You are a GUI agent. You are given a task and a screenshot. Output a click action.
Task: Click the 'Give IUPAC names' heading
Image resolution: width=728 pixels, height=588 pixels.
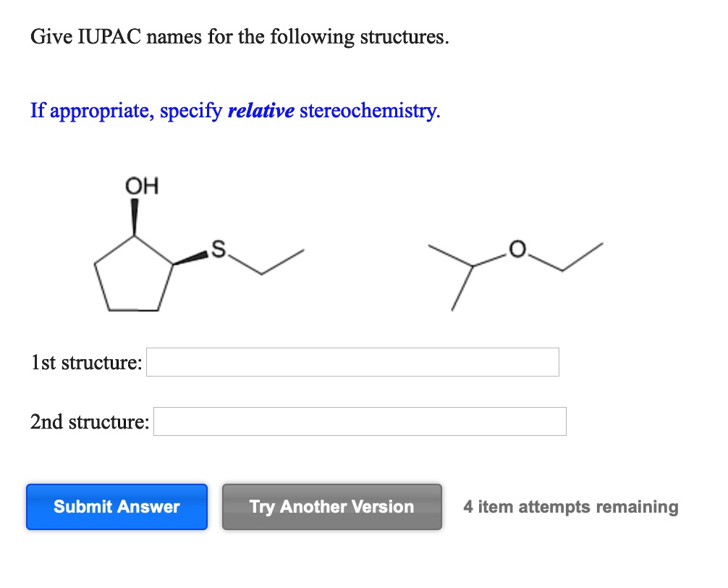pos(239,37)
